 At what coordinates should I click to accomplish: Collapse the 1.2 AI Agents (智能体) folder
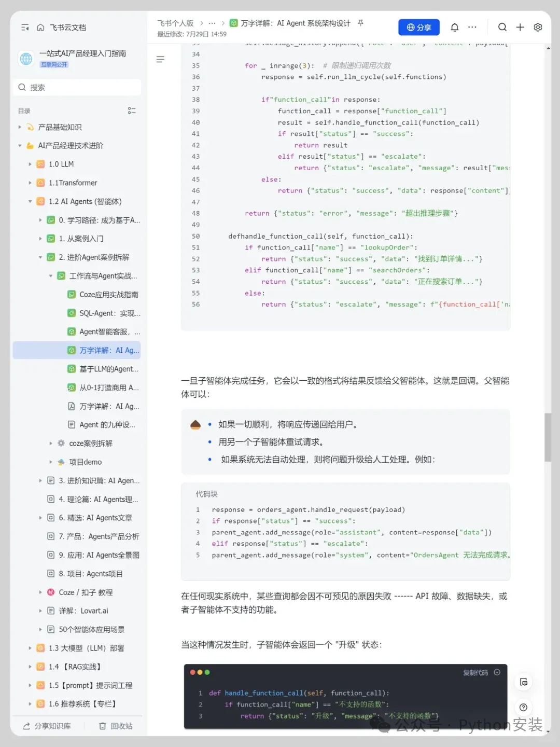[30, 202]
